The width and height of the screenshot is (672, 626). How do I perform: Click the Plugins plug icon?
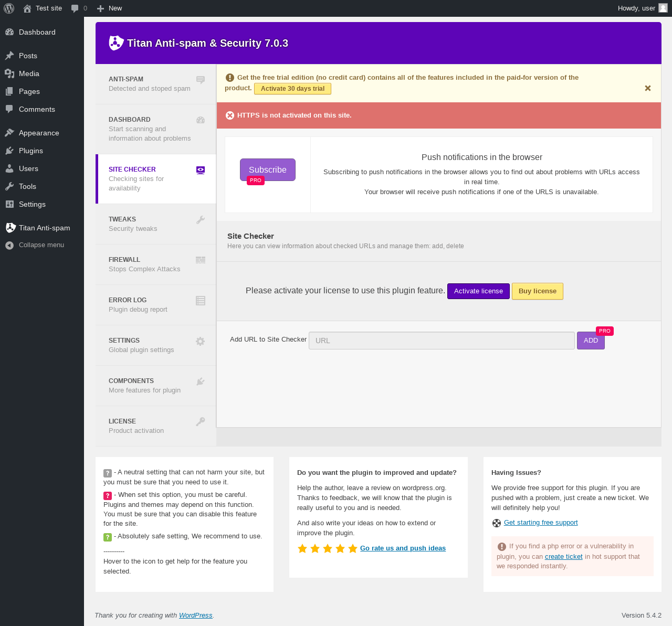(9, 151)
